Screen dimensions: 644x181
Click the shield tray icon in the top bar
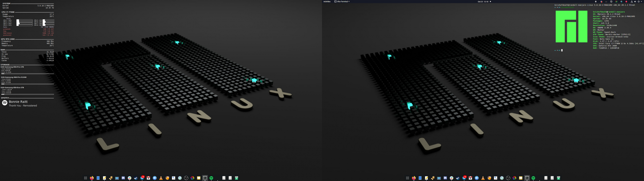pyautogui.click(x=596, y=2)
